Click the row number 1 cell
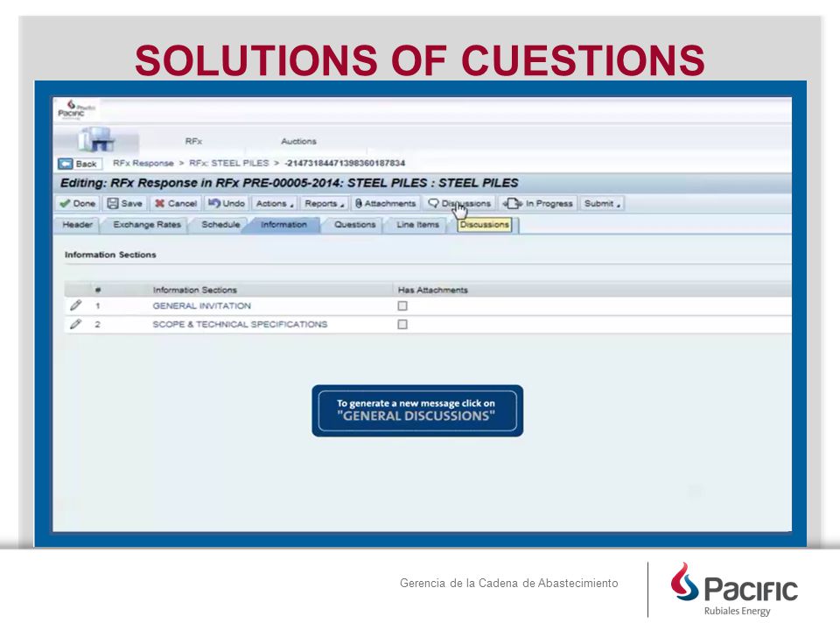Image resolution: width=840 pixels, height=630 pixels. tap(97, 306)
